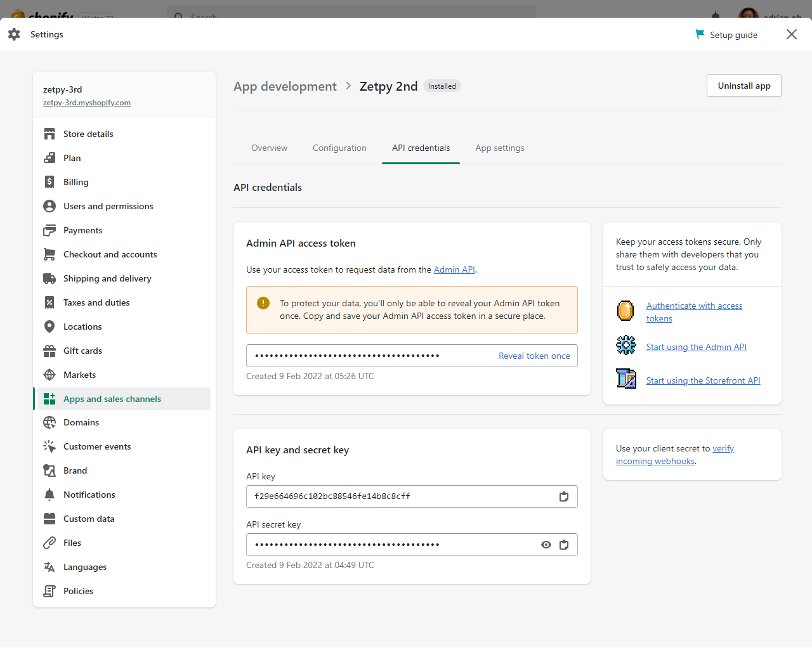Click the Store details storefront icon
This screenshot has height=648, width=812.
tap(49, 134)
